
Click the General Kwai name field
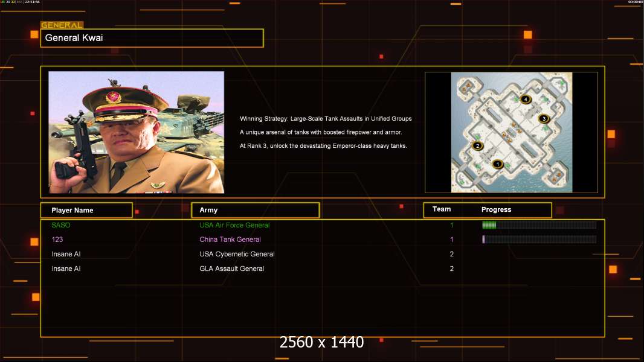pyautogui.click(x=152, y=38)
